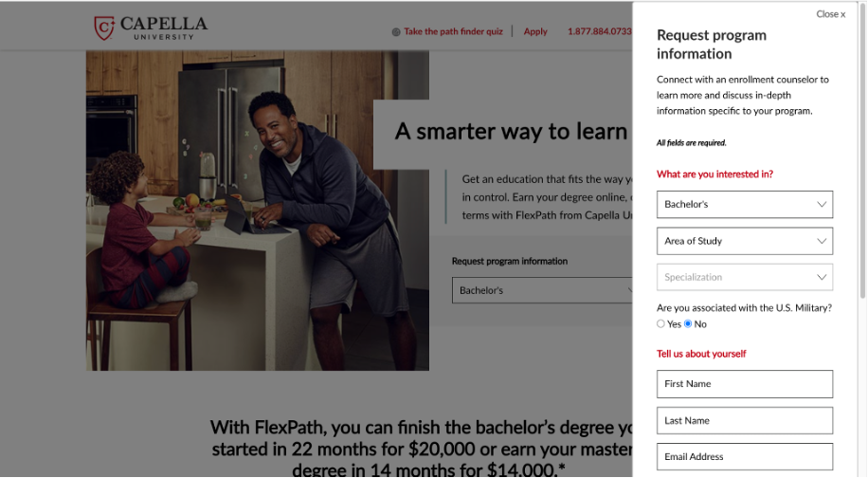Focus the First Name input field
Viewport: 868px width, 478px height.
[x=744, y=384]
